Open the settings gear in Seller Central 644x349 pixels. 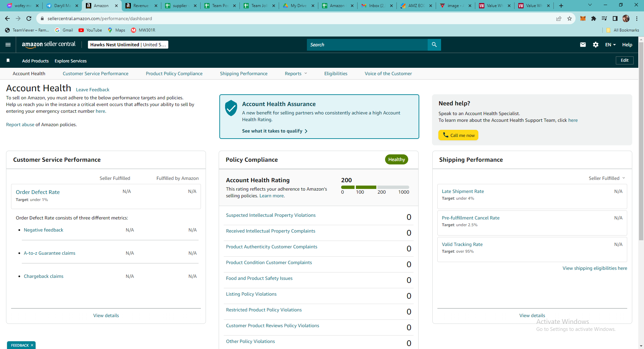click(x=596, y=45)
